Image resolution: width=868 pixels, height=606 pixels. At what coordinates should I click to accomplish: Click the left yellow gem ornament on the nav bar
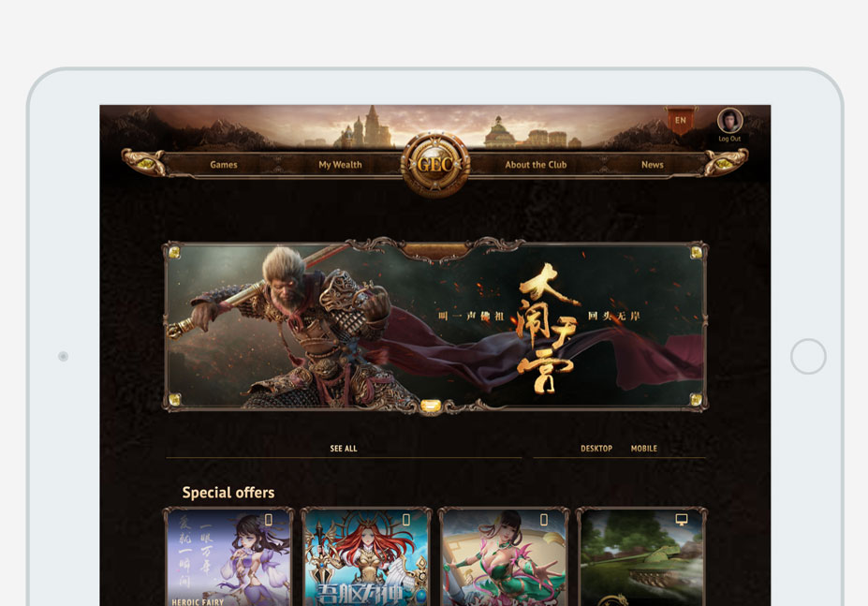[x=146, y=163]
